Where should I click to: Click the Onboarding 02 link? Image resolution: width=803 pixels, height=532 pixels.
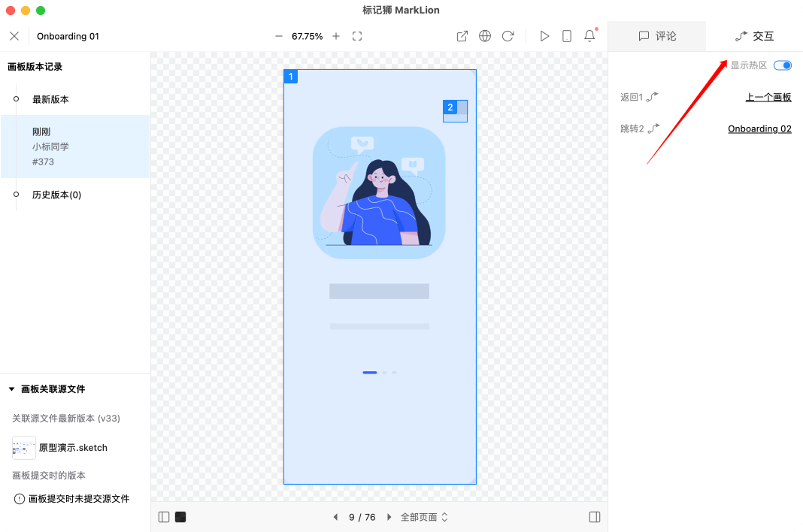point(759,128)
